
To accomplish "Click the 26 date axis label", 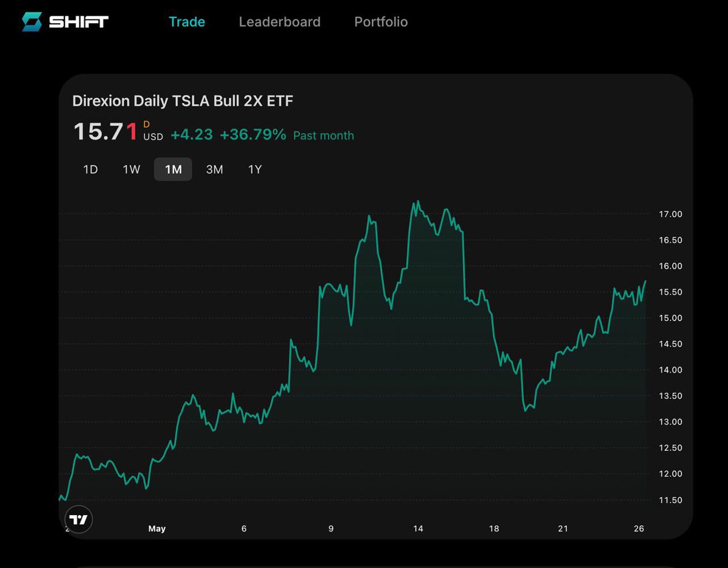I will [639, 529].
